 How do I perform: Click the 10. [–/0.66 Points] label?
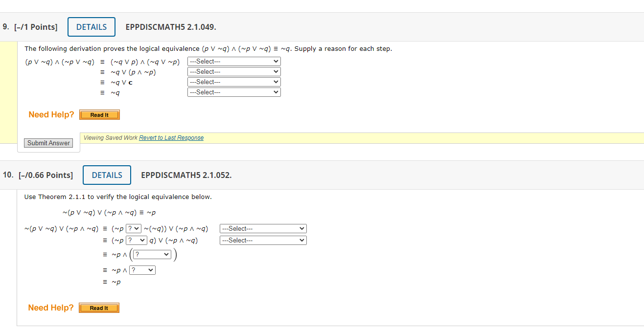38,175
